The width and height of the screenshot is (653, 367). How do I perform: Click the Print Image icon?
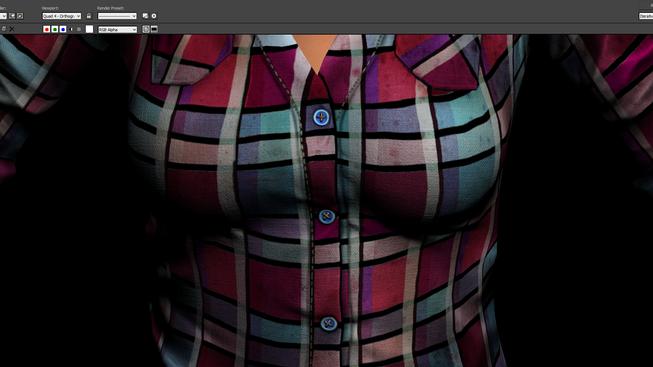(x=4, y=29)
